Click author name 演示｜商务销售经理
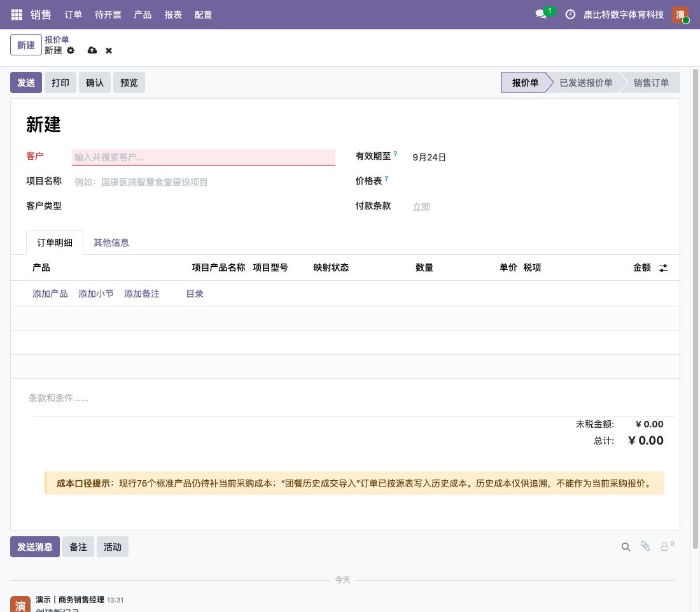The image size is (700, 612). click(69, 599)
